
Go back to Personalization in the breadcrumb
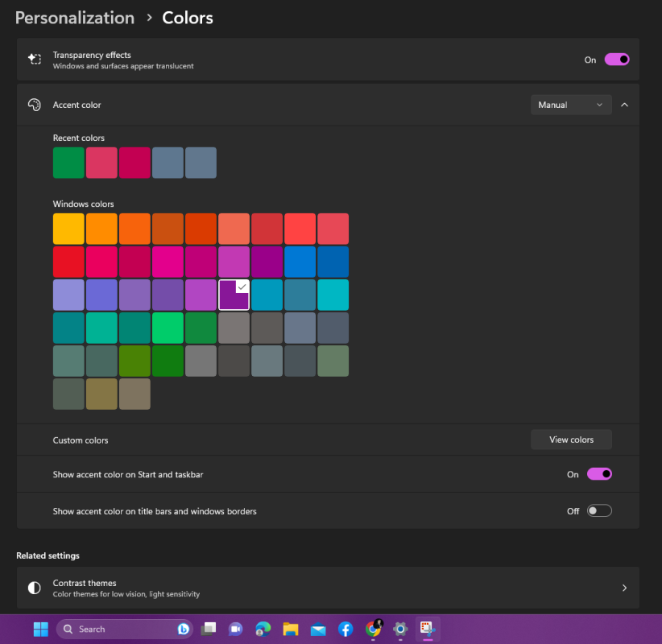[x=75, y=18]
